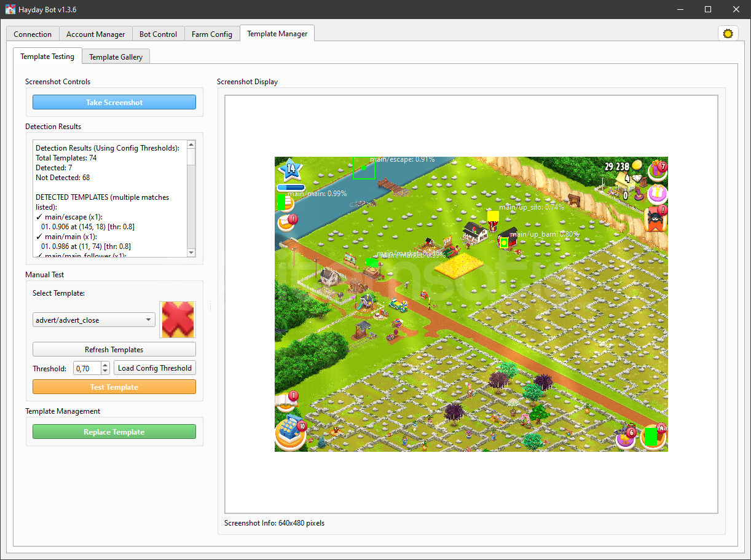Click detection results scrollbar down arrow

point(191,253)
